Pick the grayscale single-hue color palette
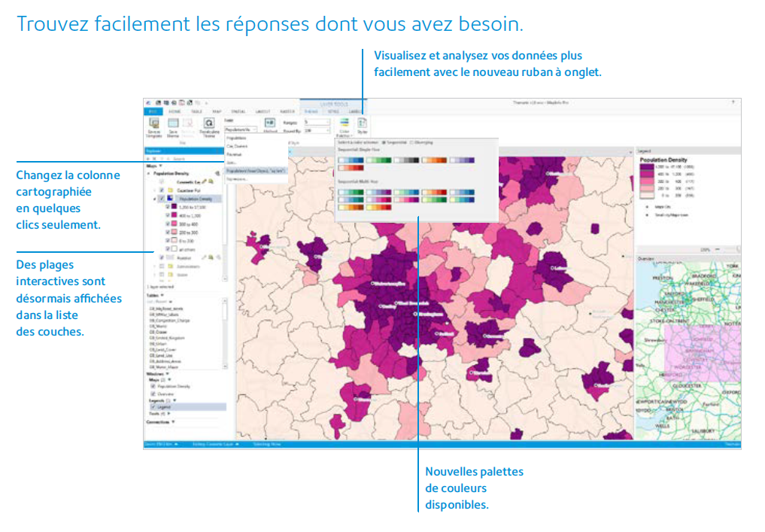 pyautogui.click(x=406, y=160)
